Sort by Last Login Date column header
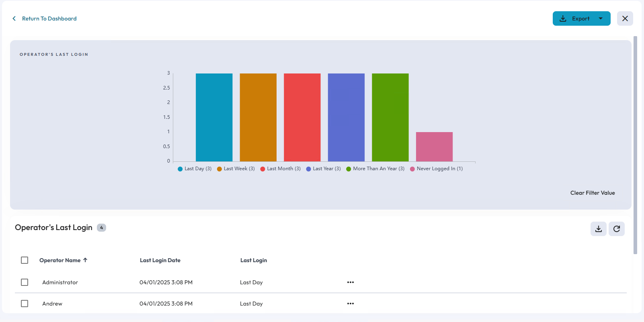Screen dimensions: 644x322 (160, 260)
